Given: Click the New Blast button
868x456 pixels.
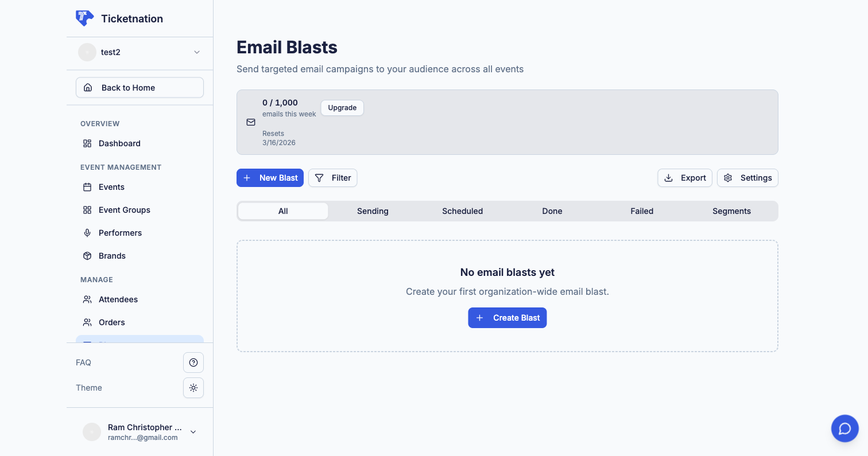Looking at the screenshot, I should (270, 178).
